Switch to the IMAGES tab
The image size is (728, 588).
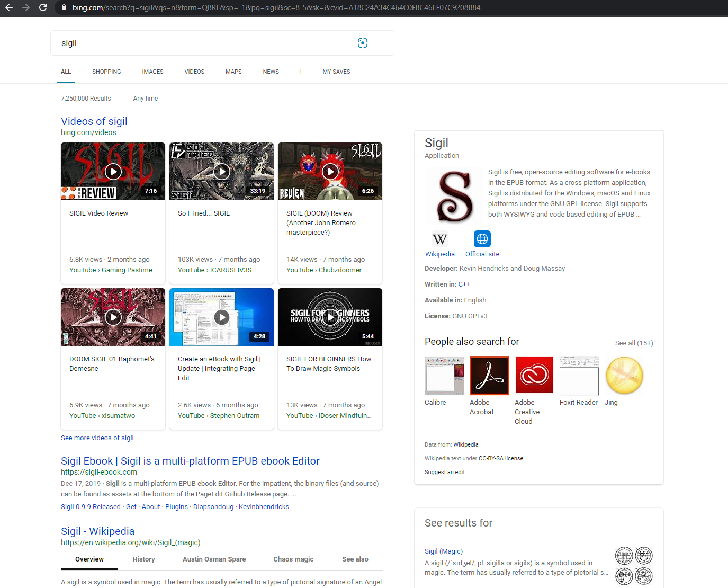pos(152,72)
